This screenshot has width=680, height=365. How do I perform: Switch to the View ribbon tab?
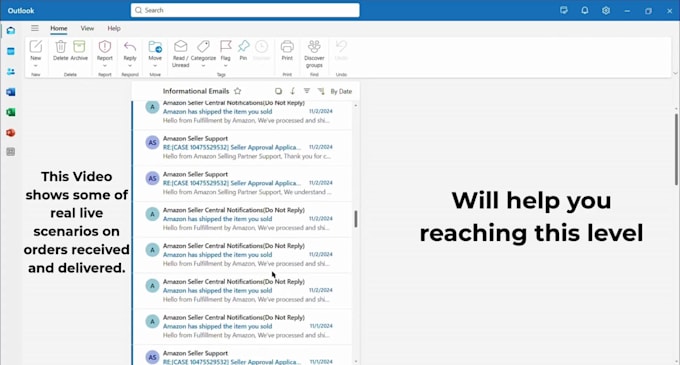[x=87, y=28]
